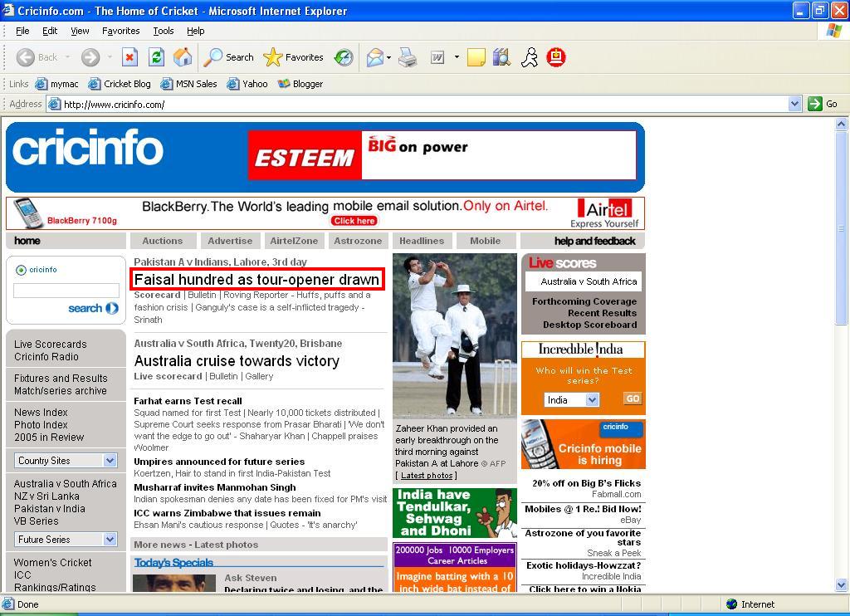The width and height of the screenshot is (850, 616).
Task: Expand the Edit button dropdown arrow
Action: [457, 57]
